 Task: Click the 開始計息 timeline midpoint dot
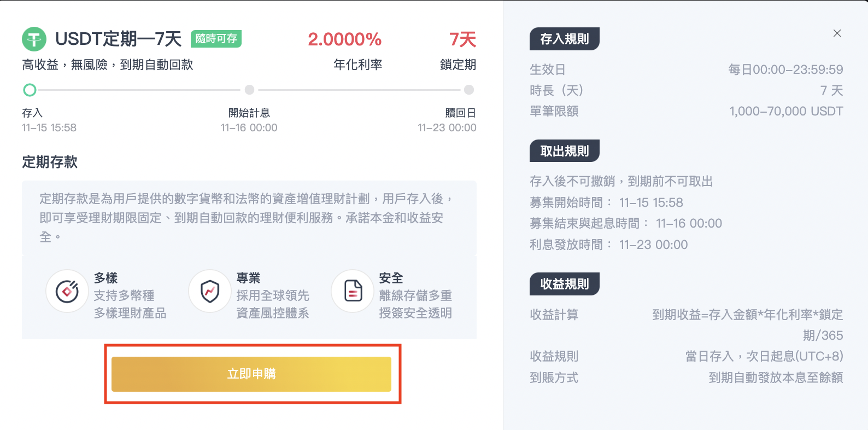tap(249, 90)
